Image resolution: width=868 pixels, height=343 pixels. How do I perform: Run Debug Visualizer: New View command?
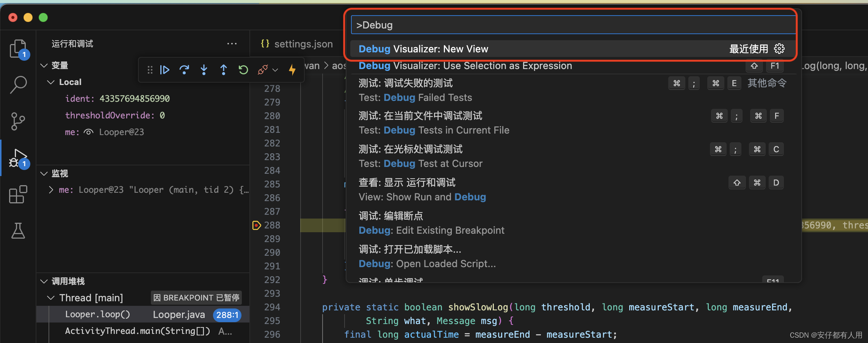coord(573,49)
